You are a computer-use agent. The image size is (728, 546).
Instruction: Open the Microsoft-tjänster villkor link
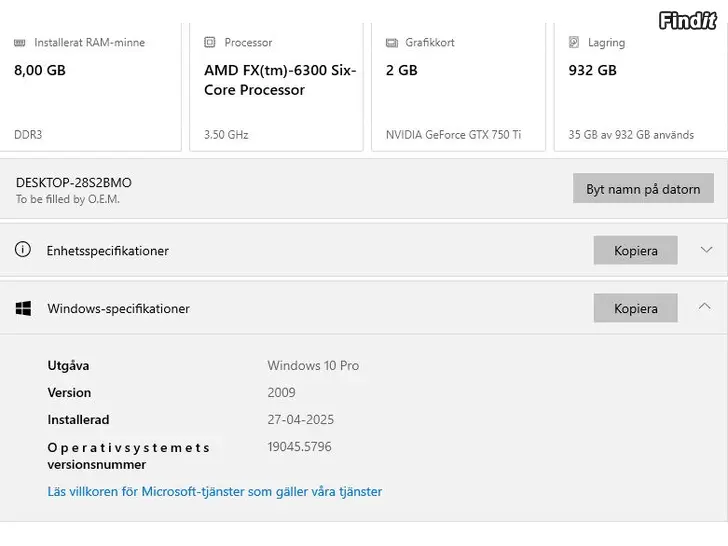coord(214,491)
